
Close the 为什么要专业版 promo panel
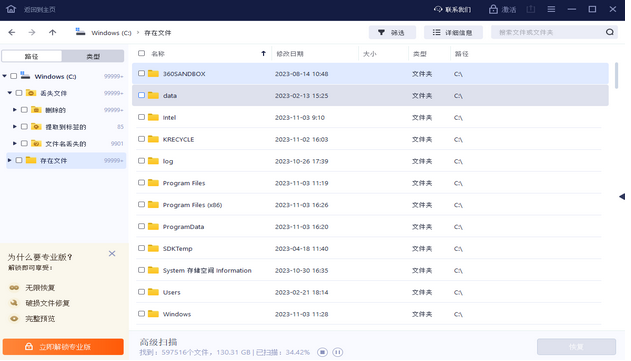[112, 254]
